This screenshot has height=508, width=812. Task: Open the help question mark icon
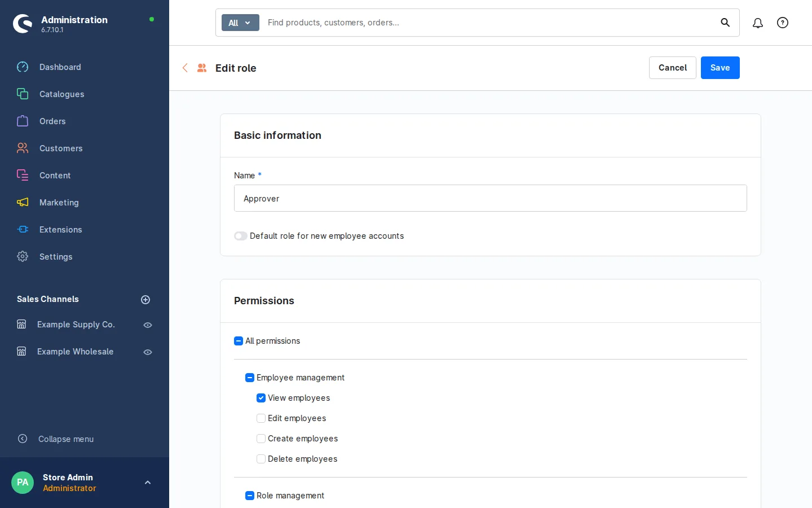[783, 23]
